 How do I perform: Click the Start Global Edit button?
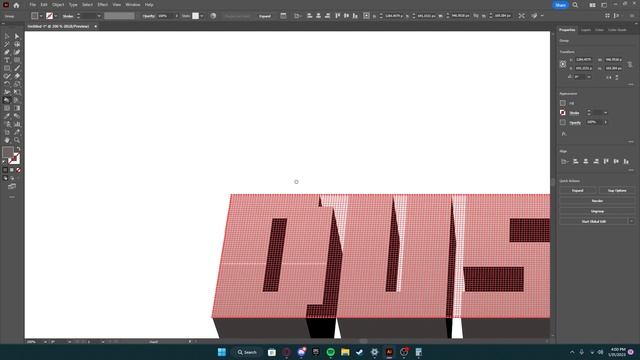(594, 221)
